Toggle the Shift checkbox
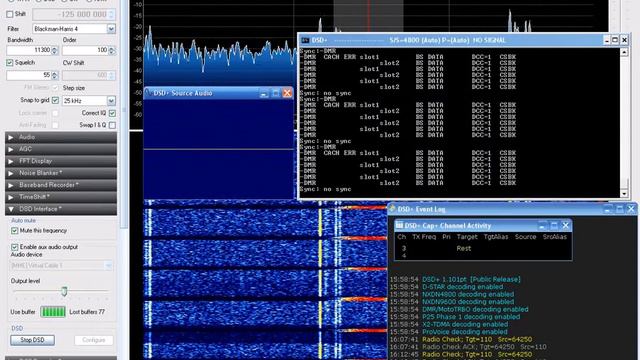 (10, 14)
